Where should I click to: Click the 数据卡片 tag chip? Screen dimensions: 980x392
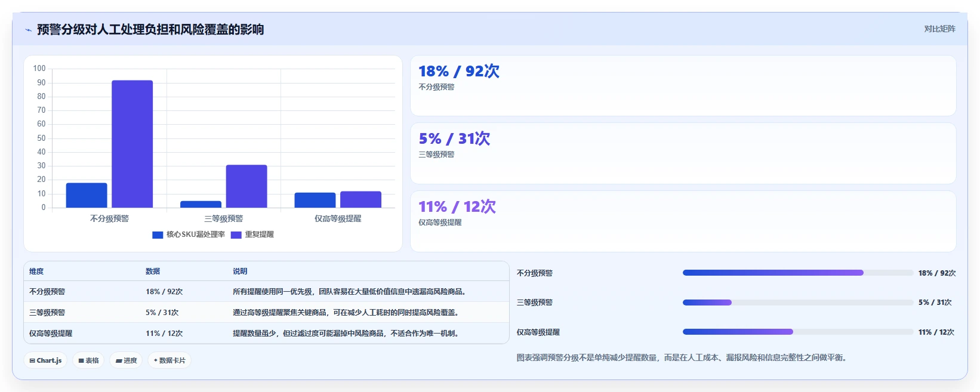[170, 360]
